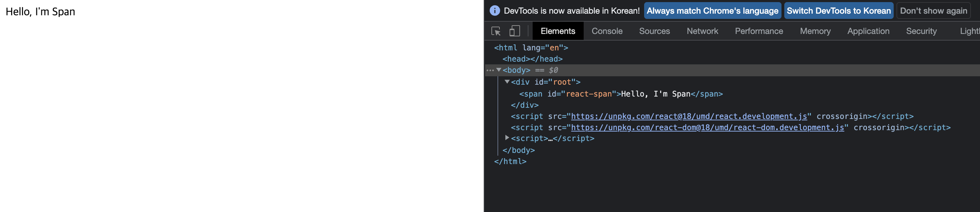Activate the inspect element picker icon
The width and height of the screenshot is (980, 212).
(x=496, y=31)
